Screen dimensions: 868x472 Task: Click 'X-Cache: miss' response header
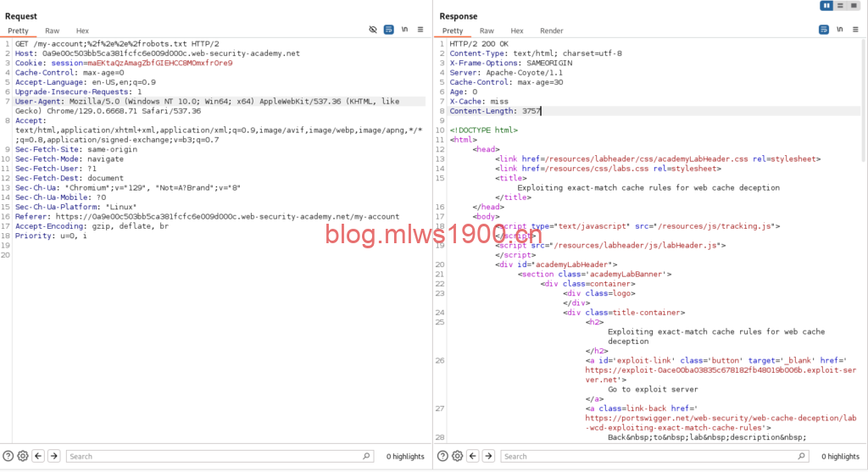[x=479, y=101]
